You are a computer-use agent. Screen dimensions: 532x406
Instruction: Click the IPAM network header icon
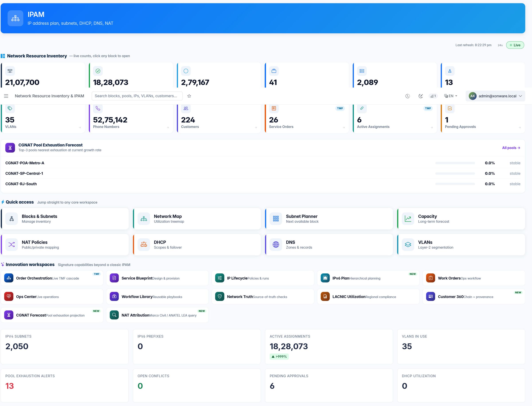16,18
